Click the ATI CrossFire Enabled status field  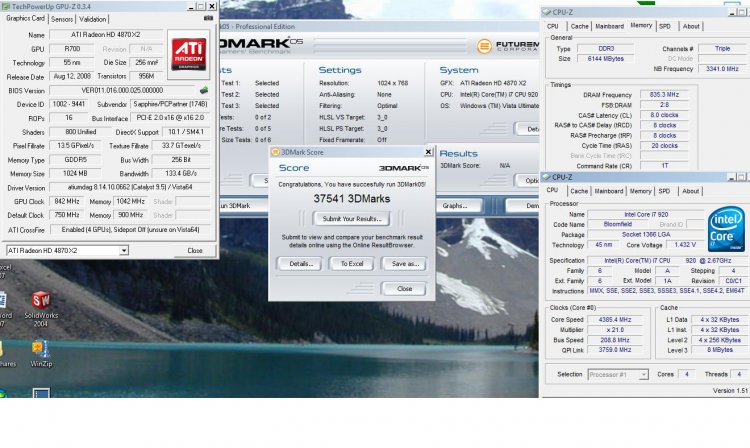(130, 229)
